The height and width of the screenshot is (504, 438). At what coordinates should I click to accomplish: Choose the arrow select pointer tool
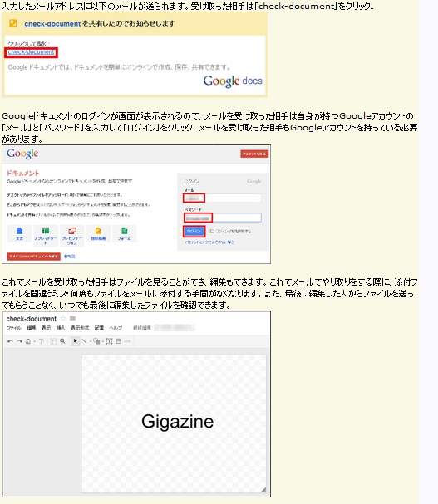click(75, 341)
